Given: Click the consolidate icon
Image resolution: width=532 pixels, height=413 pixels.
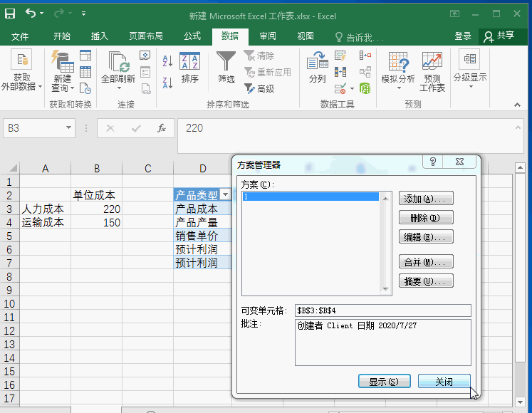Looking at the screenshot, I should [365, 55].
